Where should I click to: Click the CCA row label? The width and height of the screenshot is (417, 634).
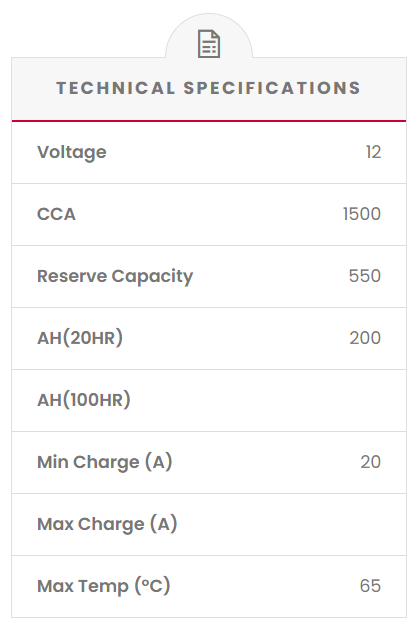point(56,214)
